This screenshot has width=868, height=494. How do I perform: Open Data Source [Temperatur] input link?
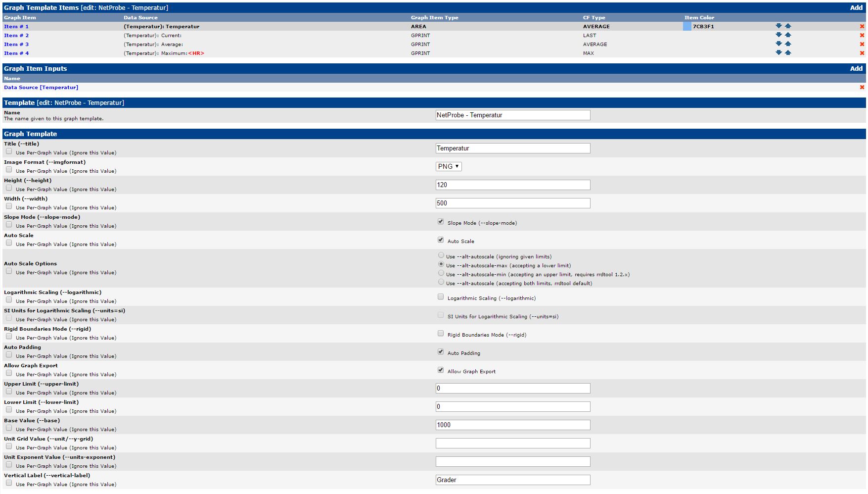pyautogui.click(x=41, y=88)
